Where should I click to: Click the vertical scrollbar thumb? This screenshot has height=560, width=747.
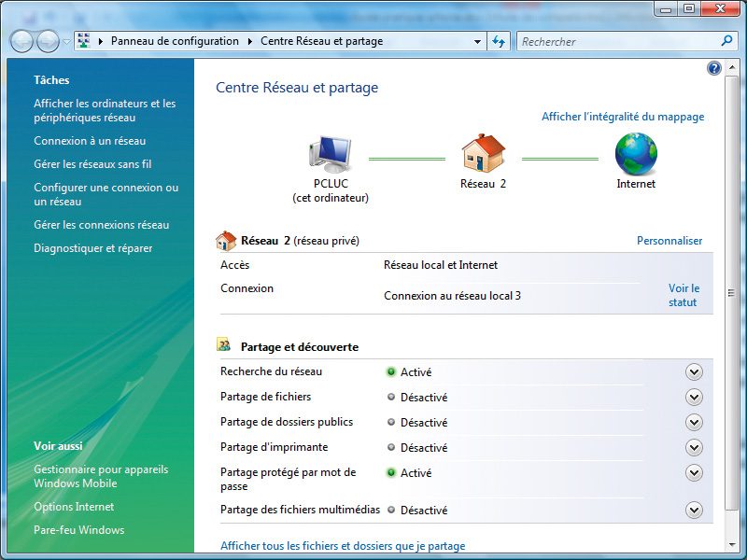pyautogui.click(x=731, y=293)
